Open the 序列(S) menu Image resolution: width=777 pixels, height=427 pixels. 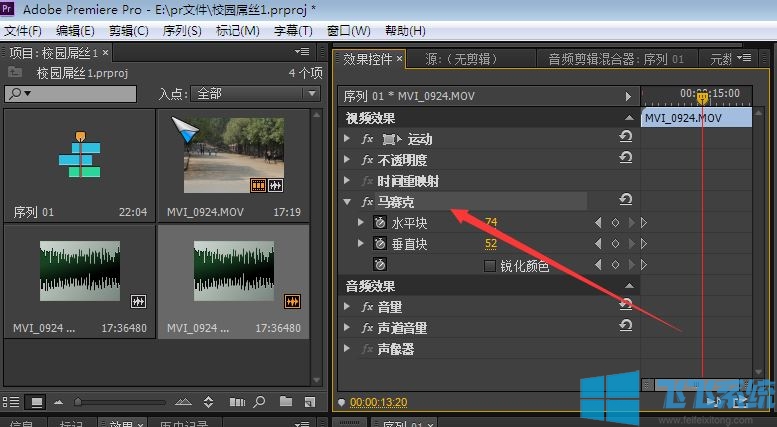180,31
